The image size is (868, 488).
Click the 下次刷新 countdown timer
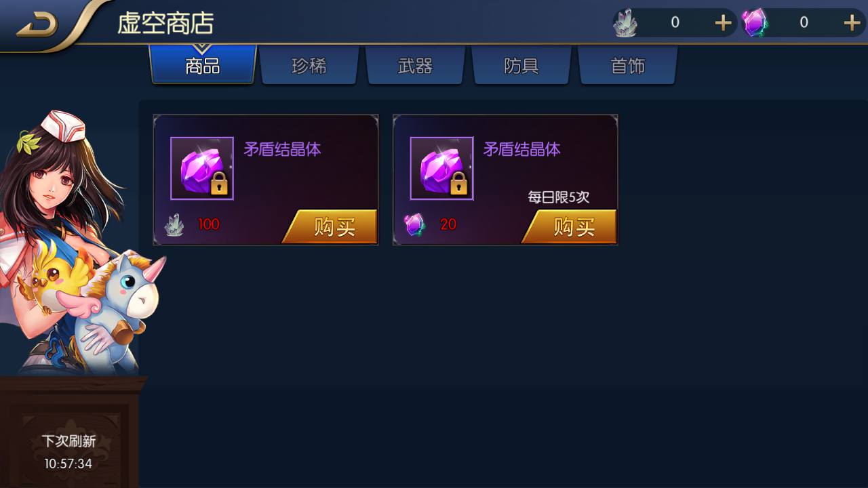[x=68, y=464]
